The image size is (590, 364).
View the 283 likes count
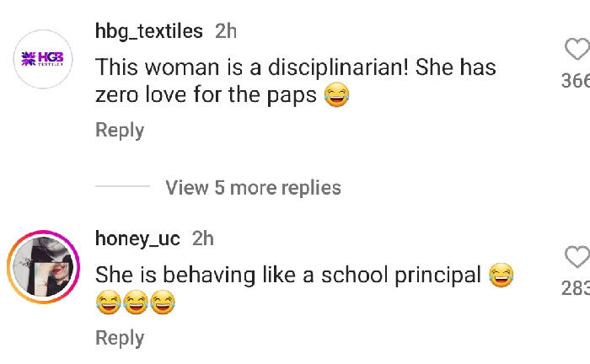(577, 289)
